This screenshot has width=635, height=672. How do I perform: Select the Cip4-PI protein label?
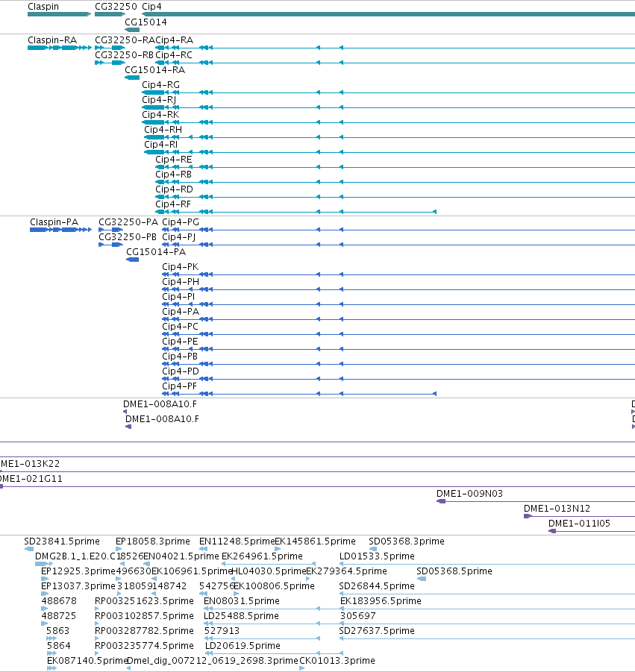tap(178, 297)
